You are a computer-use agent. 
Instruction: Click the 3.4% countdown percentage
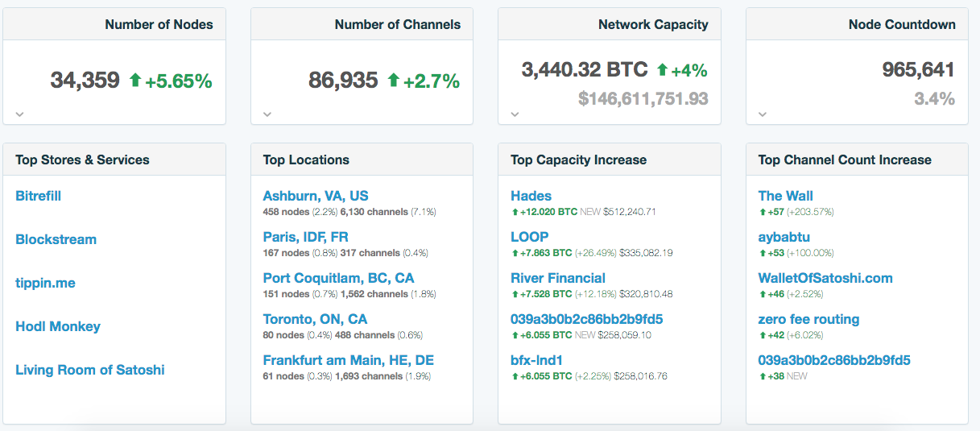[x=934, y=98]
